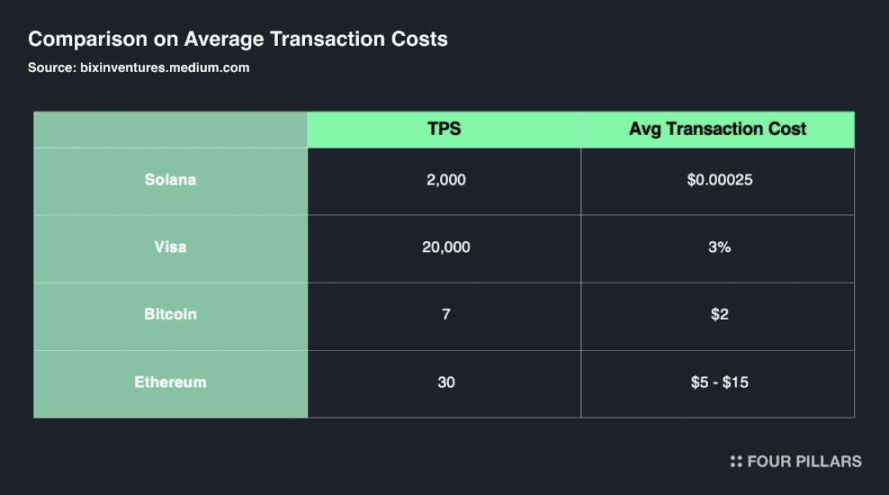Click the $0.00025 cost cell
Image resolution: width=889 pixels, height=495 pixels.
click(x=718, y=181)
